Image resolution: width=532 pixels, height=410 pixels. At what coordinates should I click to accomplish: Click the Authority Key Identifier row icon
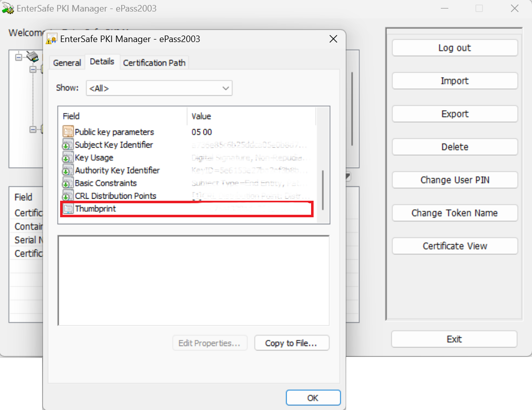(68, 170)
